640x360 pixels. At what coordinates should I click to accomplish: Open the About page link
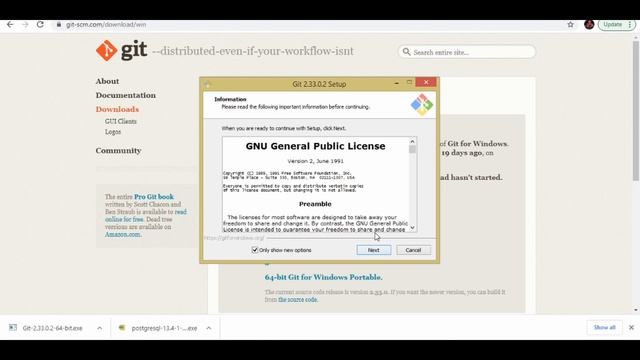point(107,81)
